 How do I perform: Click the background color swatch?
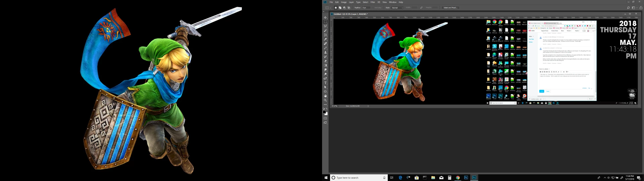326,114
